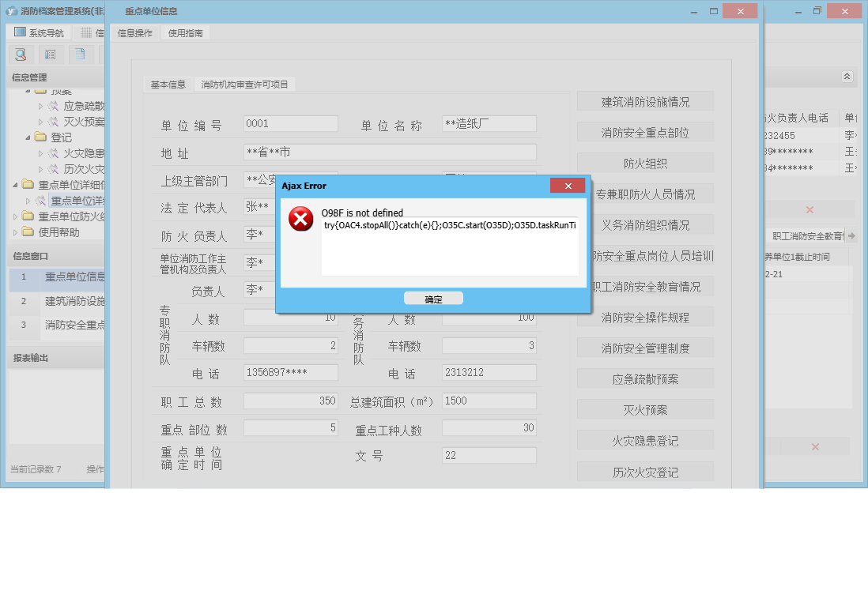Click the 单位编号 input field showing 0001
The image size is (868, 602).
pos(290,123)
